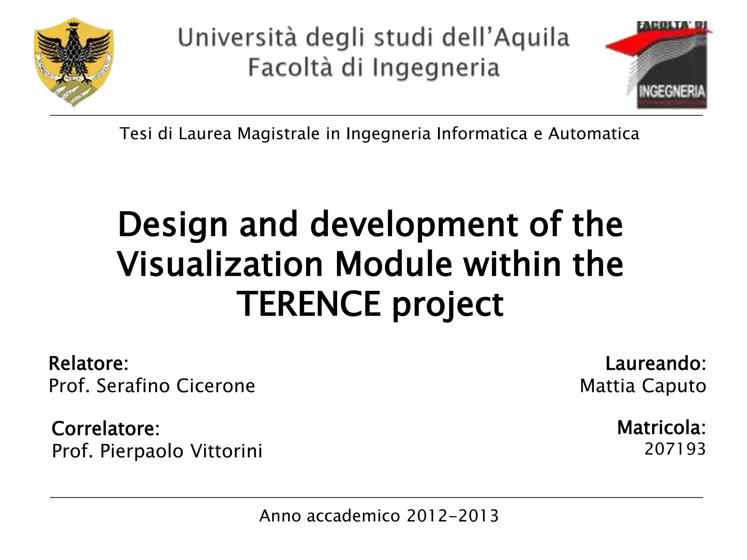Click the Facoltà di Ingegneria heading text

pyautogui.click(x=373, y=68)
